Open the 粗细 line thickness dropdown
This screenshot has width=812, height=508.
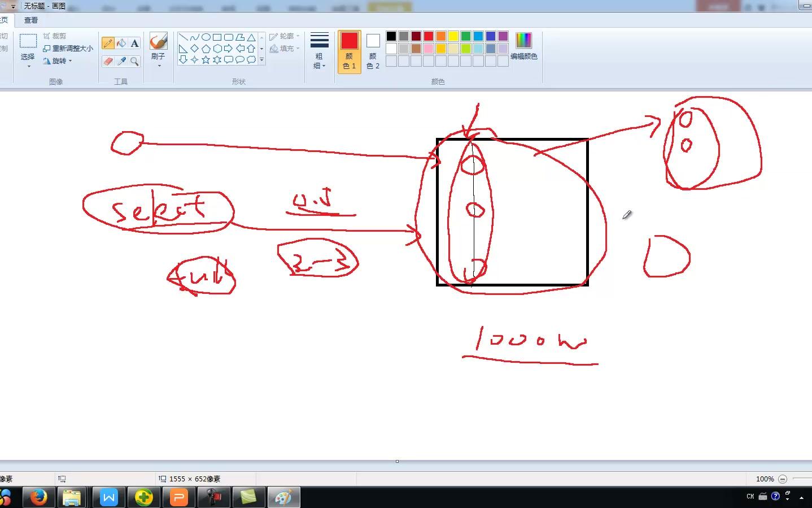[319, 52]
